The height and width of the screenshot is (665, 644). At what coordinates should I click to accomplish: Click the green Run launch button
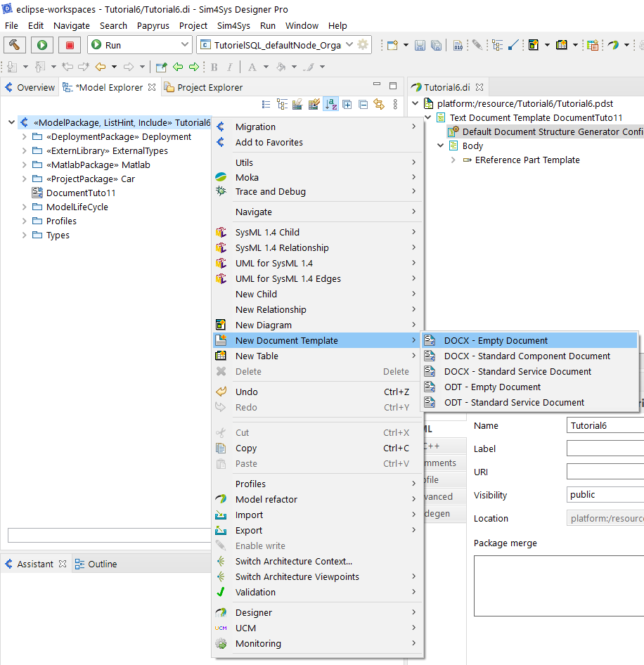tap(42, 45)
